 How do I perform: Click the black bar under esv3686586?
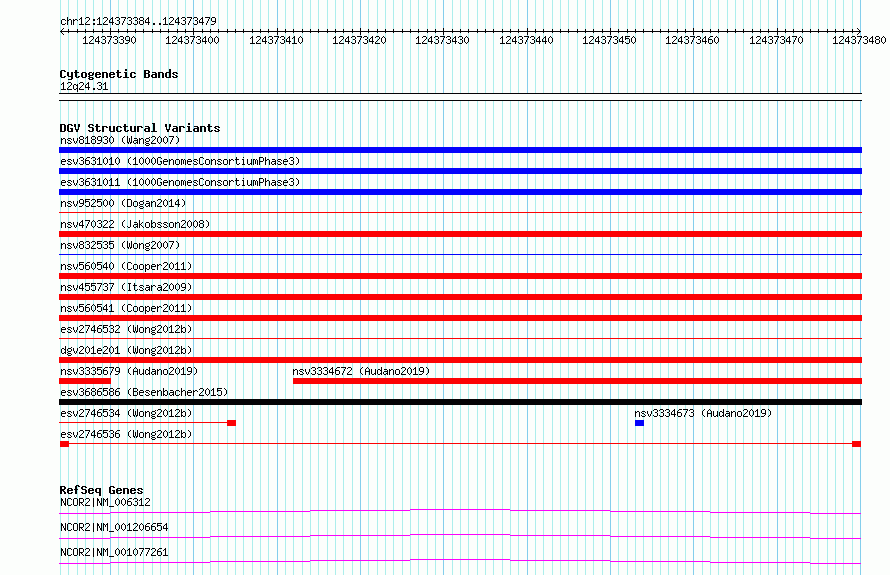coord(460,402)
